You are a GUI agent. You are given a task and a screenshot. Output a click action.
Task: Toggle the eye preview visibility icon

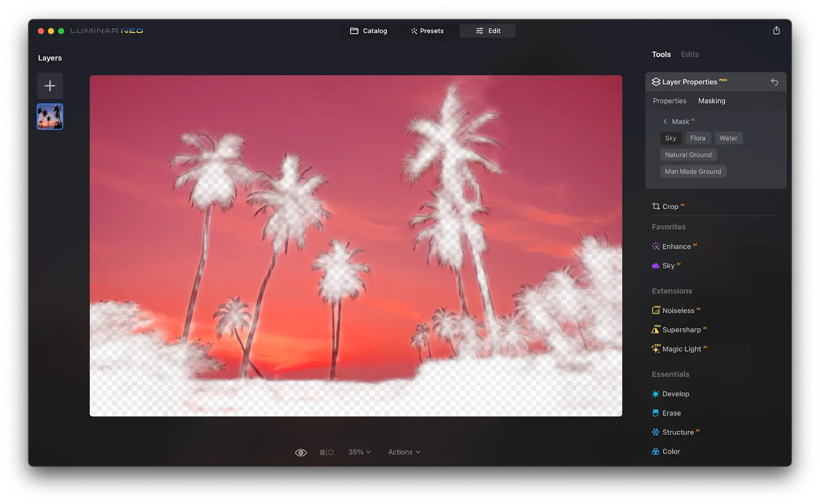tap(301, 452)
